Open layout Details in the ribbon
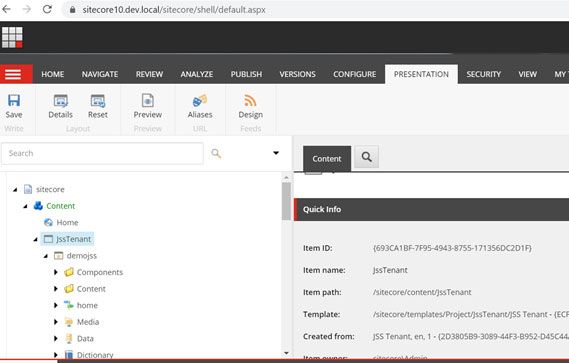569x363 pixels. point(61,101)
